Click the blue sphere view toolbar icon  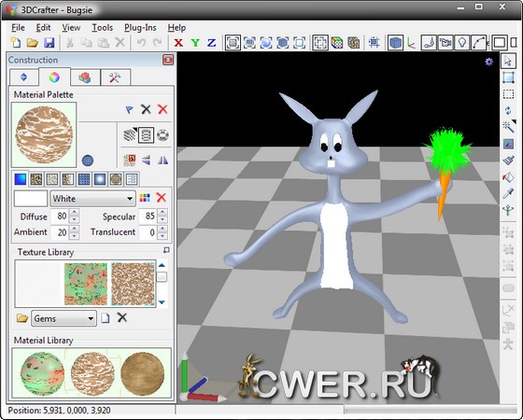[266, 43]
